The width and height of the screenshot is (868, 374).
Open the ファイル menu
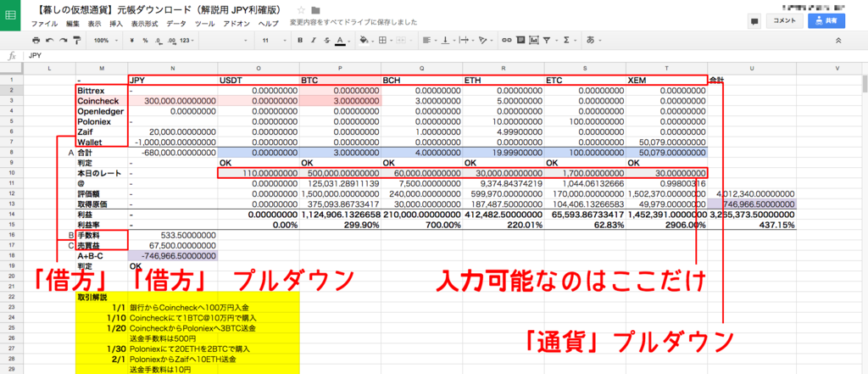[44, 24]
